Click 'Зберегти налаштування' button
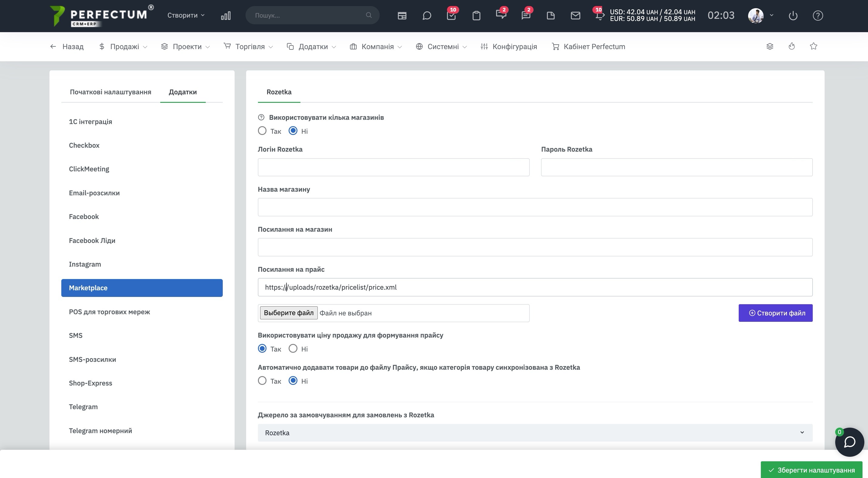 tap(811, 470)
